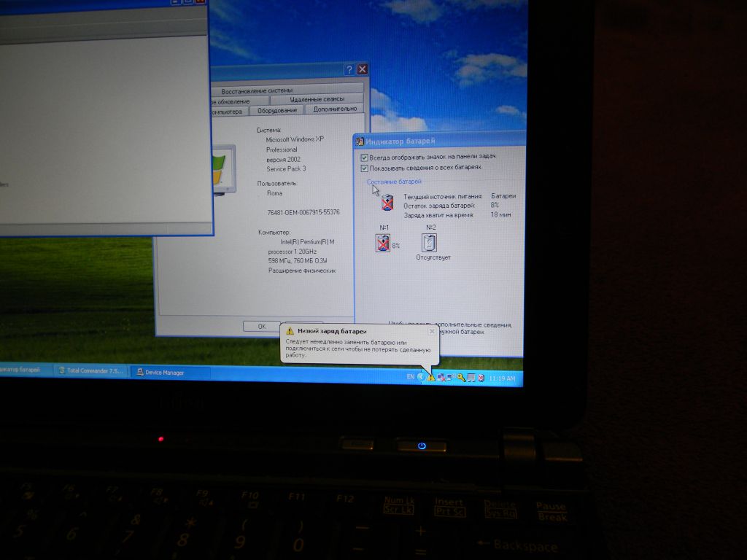The height and width of the screenshot is (560, 747).
Task: Switch to the Оборудование tab
Action: pos(277,111)
